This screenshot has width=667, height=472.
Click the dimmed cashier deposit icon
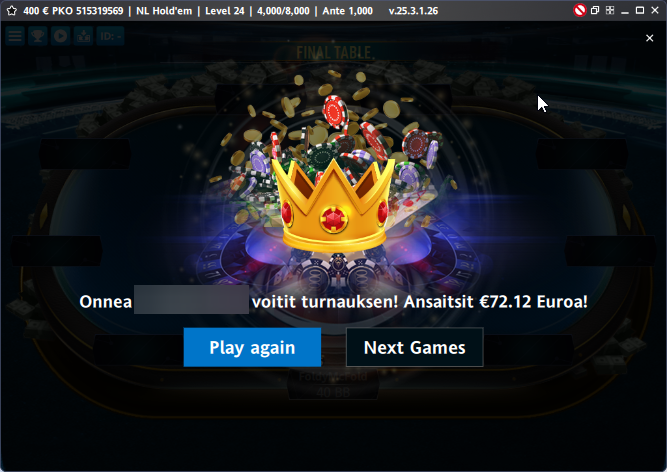tap(83, 36)
